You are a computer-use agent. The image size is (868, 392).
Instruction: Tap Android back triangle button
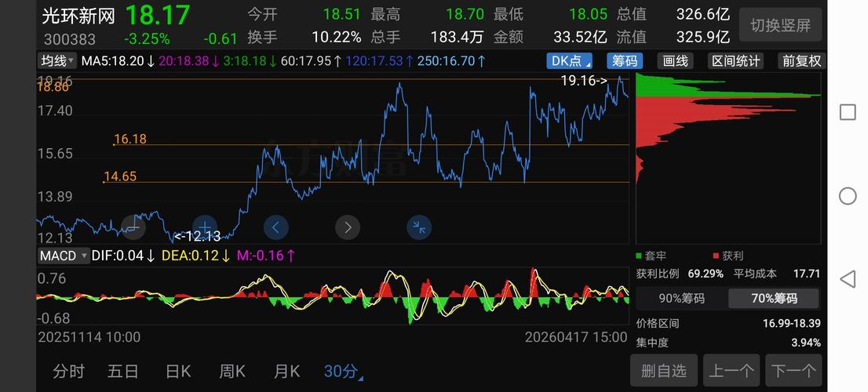(848, 279)
